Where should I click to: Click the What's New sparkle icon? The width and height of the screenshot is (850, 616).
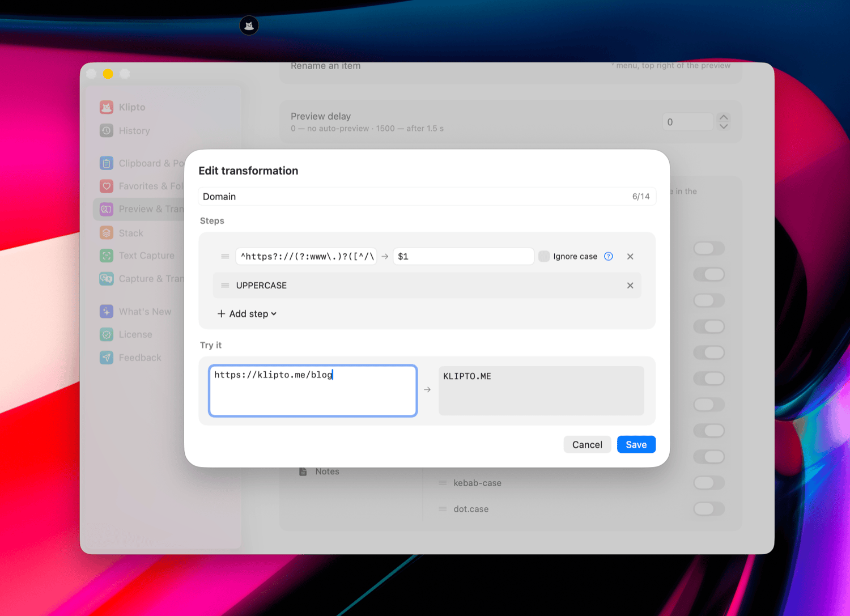pos(107,312)
